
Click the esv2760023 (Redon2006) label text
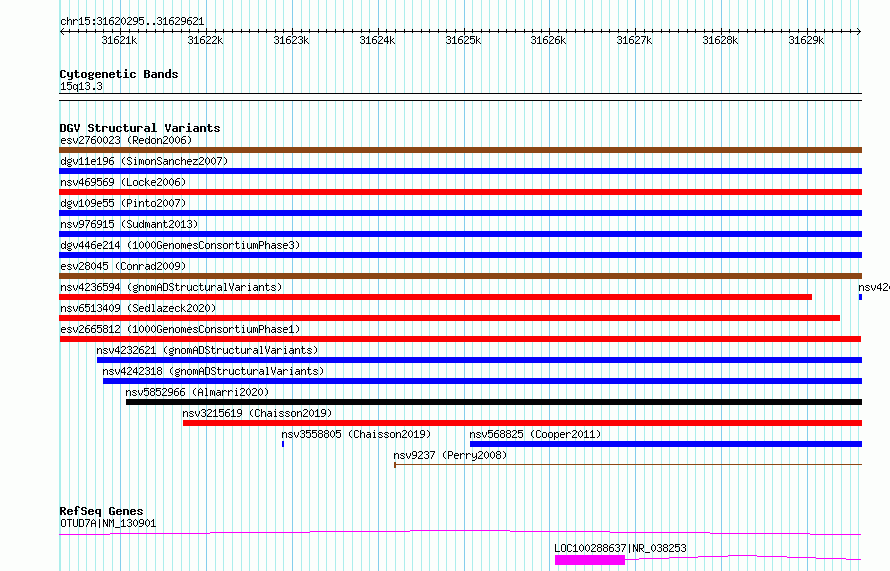[126, 140]
